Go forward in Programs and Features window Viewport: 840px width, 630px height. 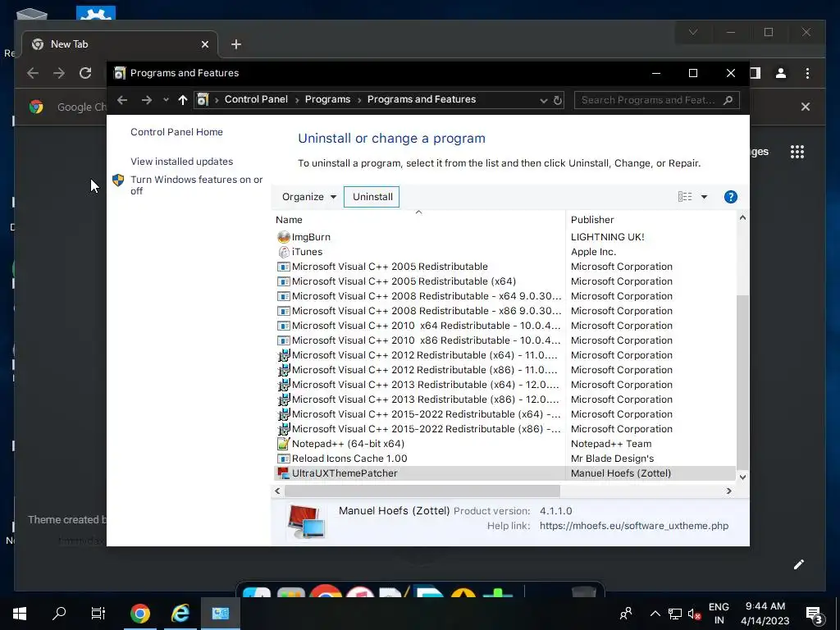[x=146, y=99]
